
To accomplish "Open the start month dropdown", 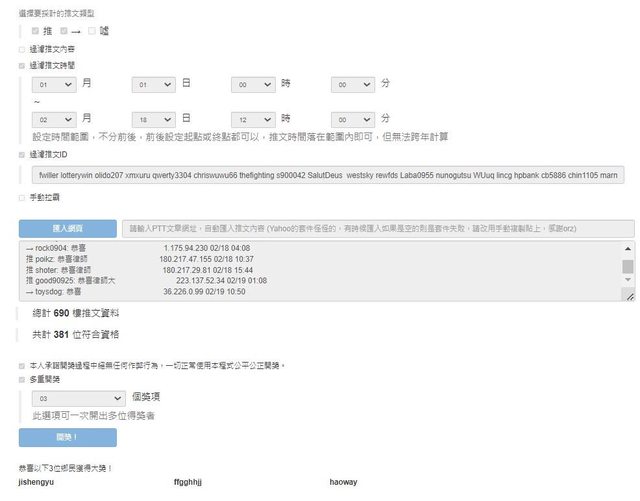I will 54,85.
